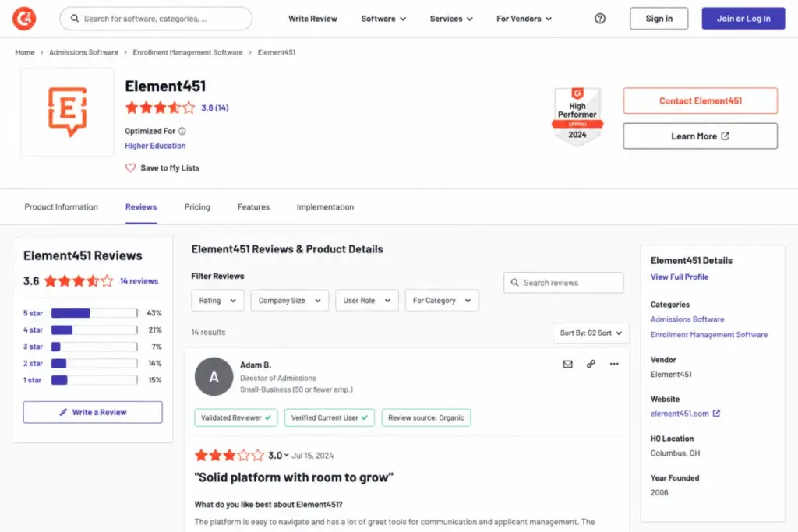The width and height of the screenshot is (798, 532).
Task: Open the Implementation tab
Action: pyautogui.click(x=325, y=207)
